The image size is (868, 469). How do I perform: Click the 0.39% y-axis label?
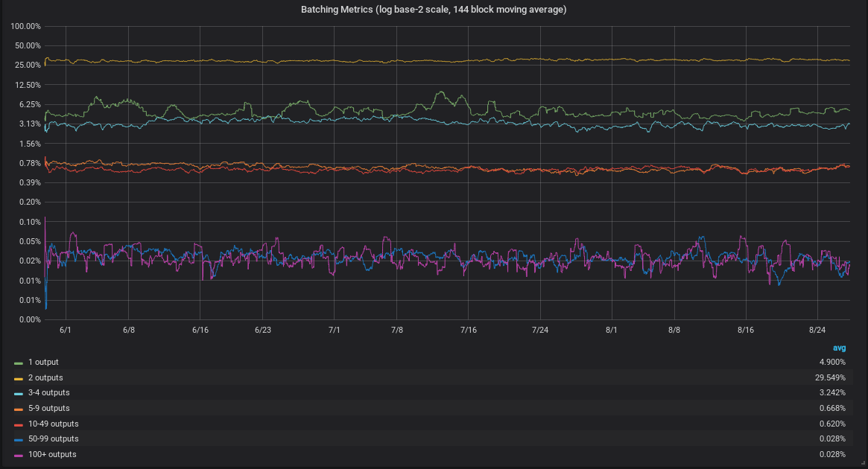30,182
